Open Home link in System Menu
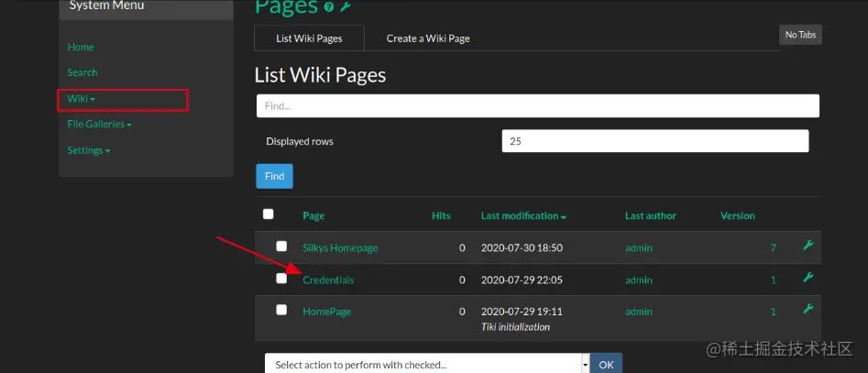 coord(81,47)
